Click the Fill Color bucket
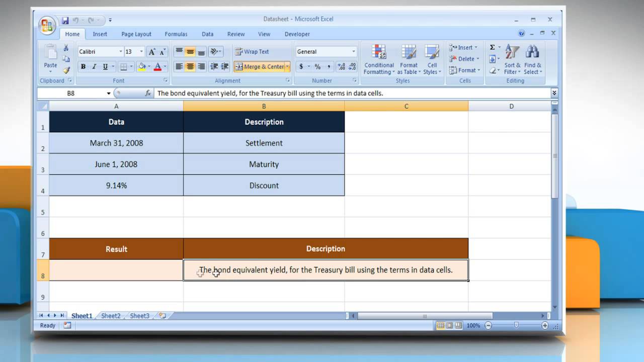The height and width of the screenshot is (362, 644). point(142,67)
